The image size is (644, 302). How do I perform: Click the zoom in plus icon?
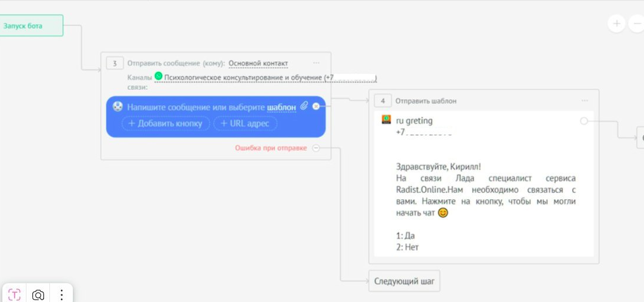tap(616, 24)
